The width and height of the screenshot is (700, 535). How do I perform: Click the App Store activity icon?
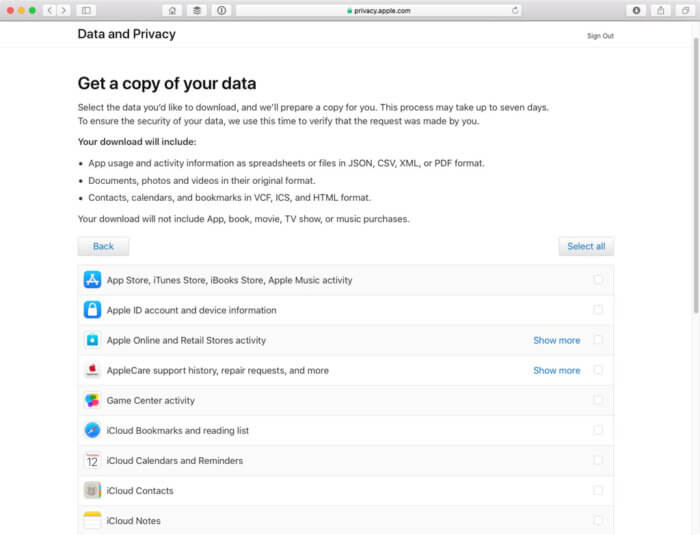[x=92, y=280]
